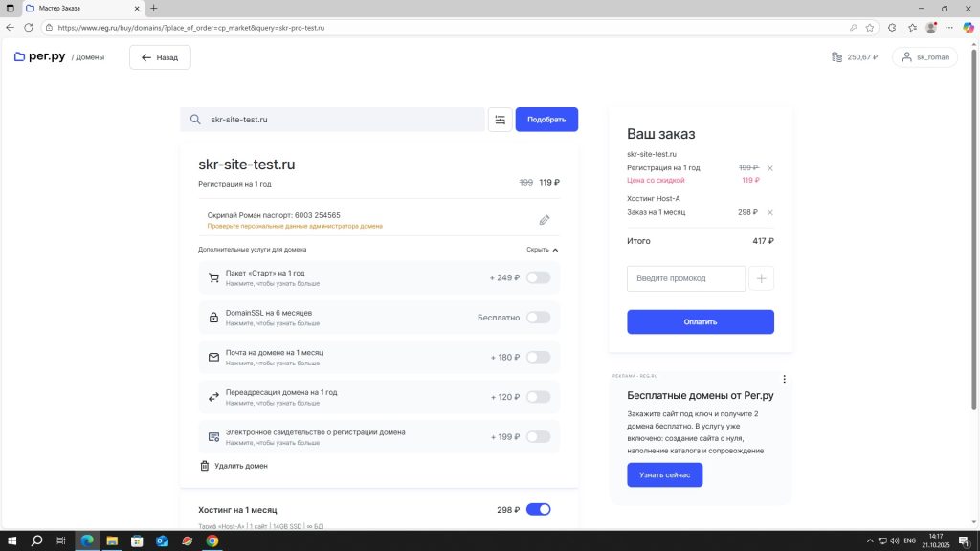Disable the hosting for 1 month toggle
Screen dimensions: 980x551
(x=538, y=509)
